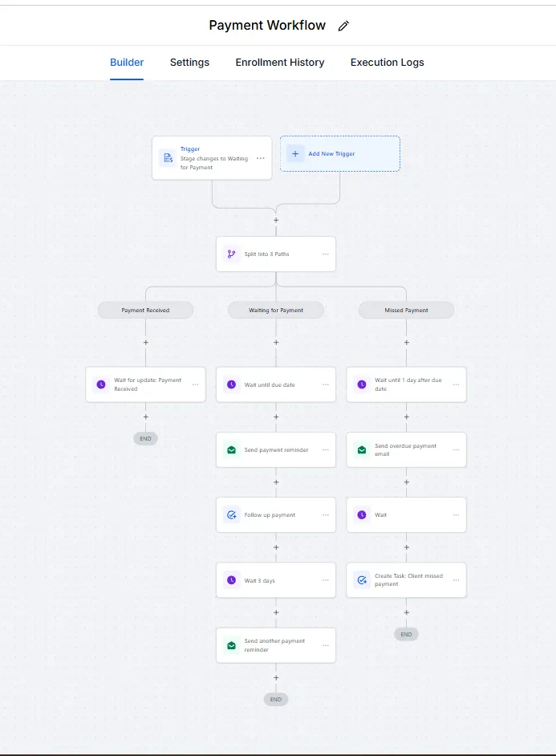Click the END node under Payment Received path

(145, 438)
